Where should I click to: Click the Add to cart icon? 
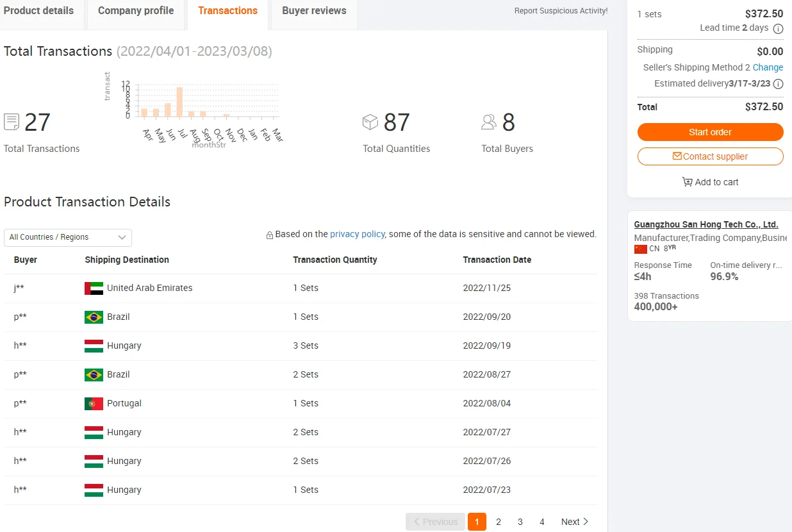pos(687,182)
